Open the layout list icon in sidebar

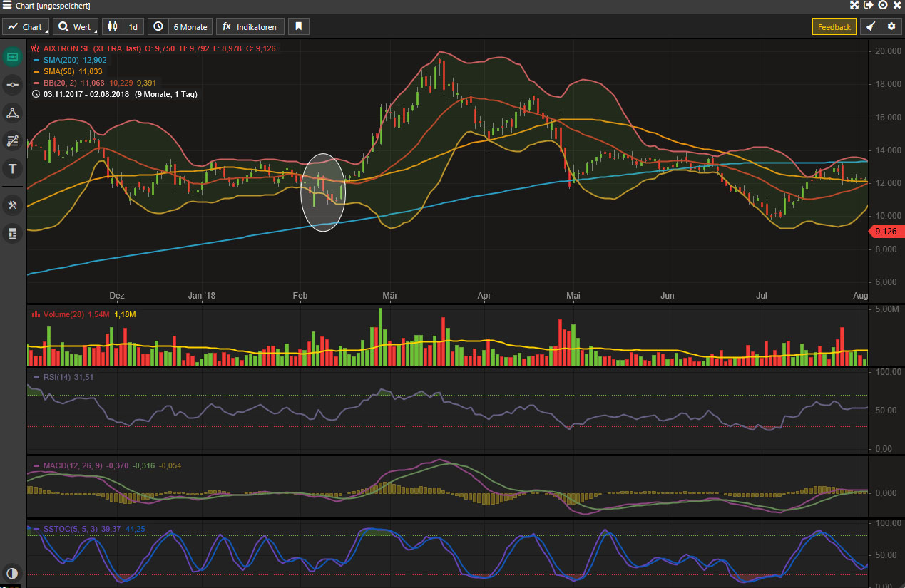12,233
